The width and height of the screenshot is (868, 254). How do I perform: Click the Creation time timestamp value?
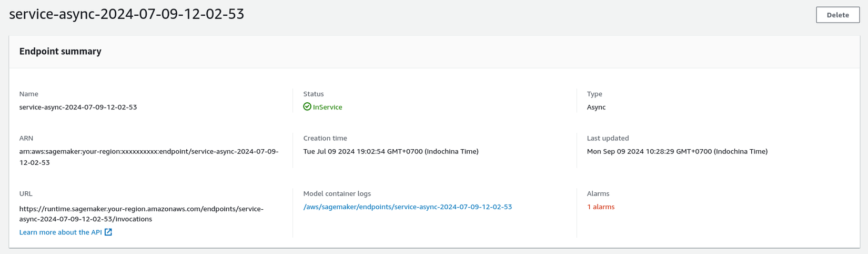[x=390, y=152]
